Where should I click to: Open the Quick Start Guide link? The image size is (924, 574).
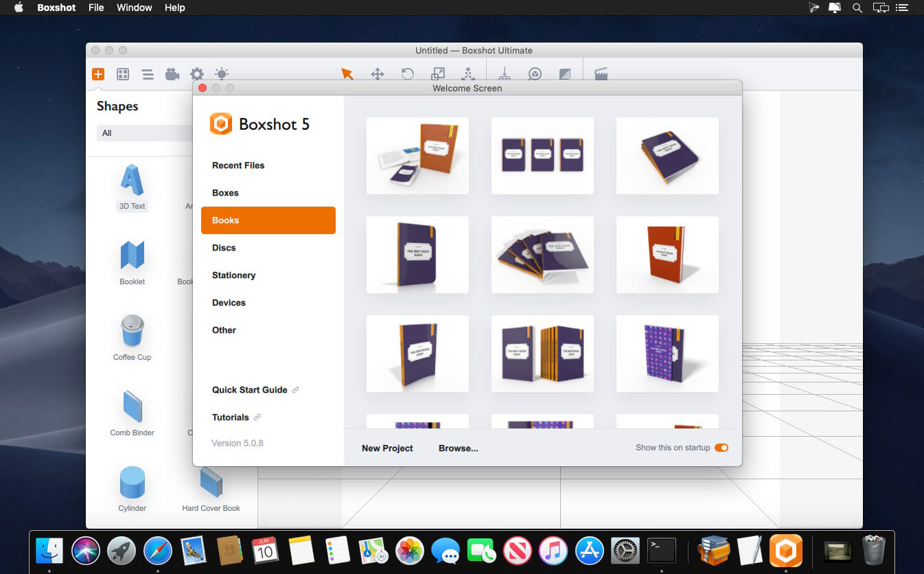pyautogui.click(x=255, y=390)
